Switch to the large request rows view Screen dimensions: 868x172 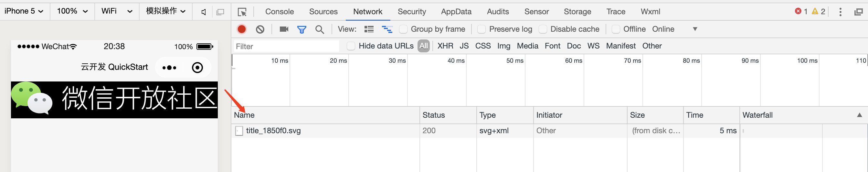click(x=369, y=29)
